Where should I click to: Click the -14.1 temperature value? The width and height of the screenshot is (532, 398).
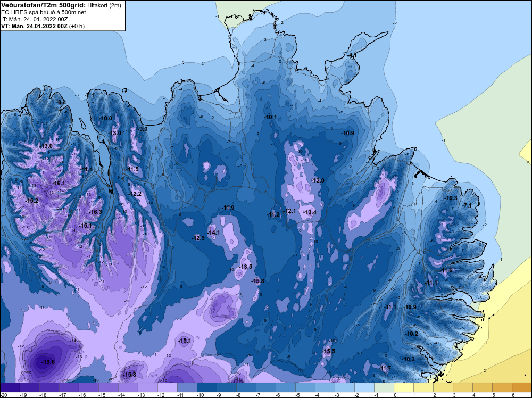tap(213, 233)
